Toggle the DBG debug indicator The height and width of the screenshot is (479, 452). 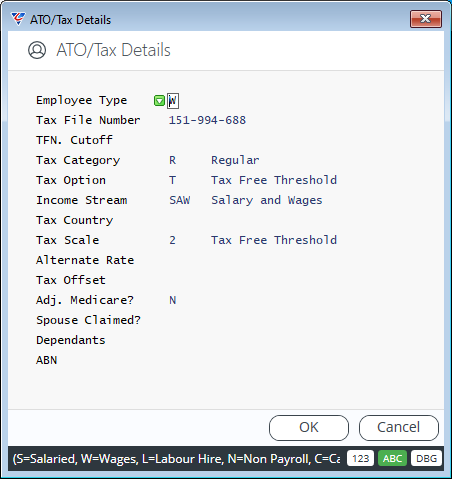click(x=426, y=459)
